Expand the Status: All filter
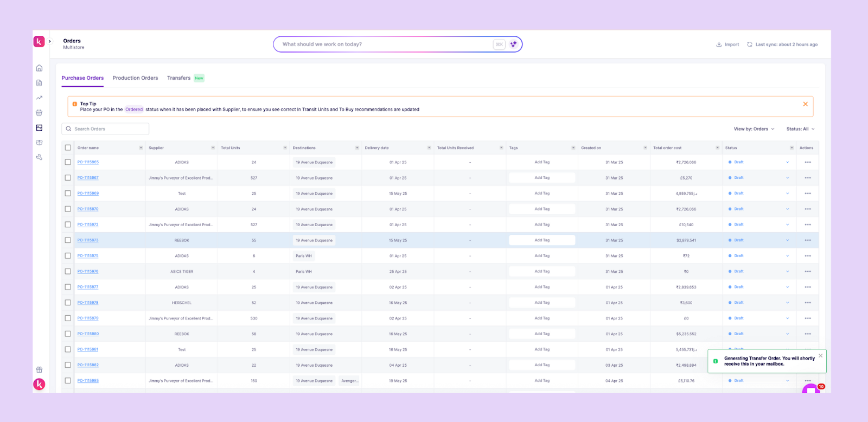 [x=800, y=129]
